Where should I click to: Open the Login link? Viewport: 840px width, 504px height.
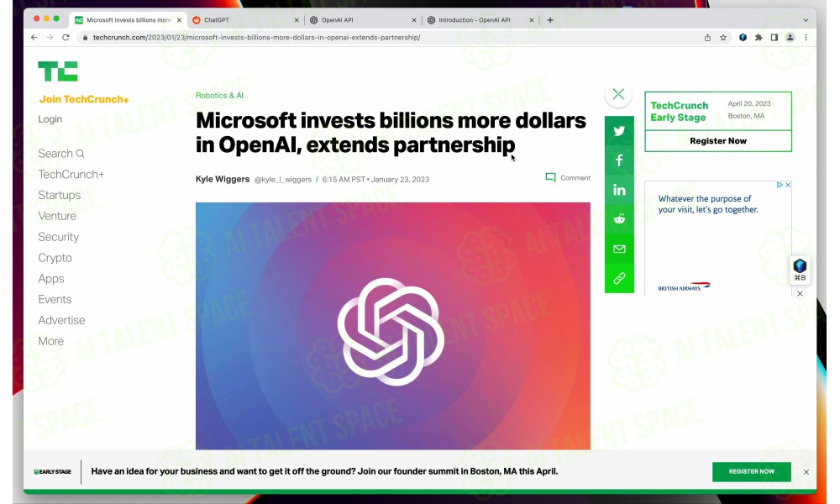50,119
